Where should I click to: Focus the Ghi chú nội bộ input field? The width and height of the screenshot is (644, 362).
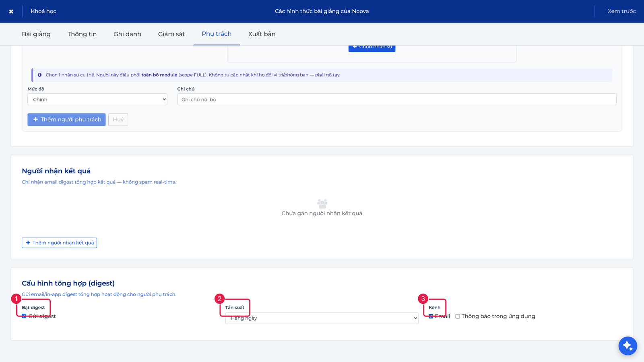click(x=397, y=99)
